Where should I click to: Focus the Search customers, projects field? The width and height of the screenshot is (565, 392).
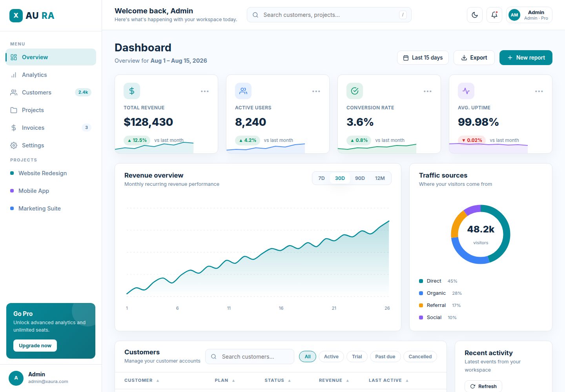click(329, 15)
